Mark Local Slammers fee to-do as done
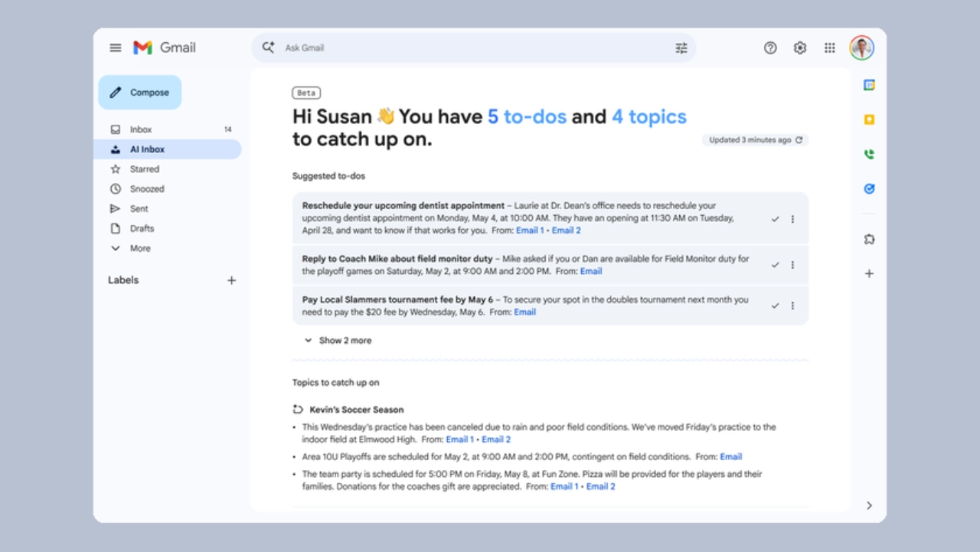Image resolution: width=980 pixels, height=552 pixels. click(x=775, y=305)
